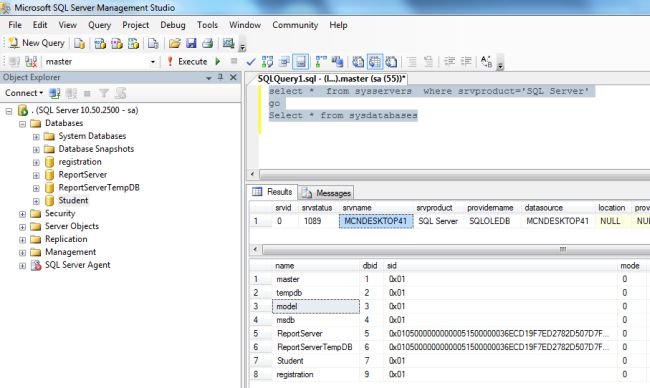Click the Query Options icon
This screenshot has width=650, height=388.
click(x=284, y=62)
